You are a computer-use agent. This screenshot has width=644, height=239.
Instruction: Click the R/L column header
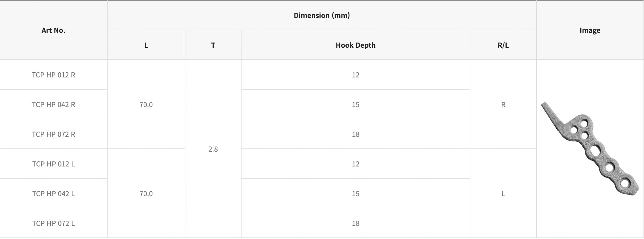[503, 45]
